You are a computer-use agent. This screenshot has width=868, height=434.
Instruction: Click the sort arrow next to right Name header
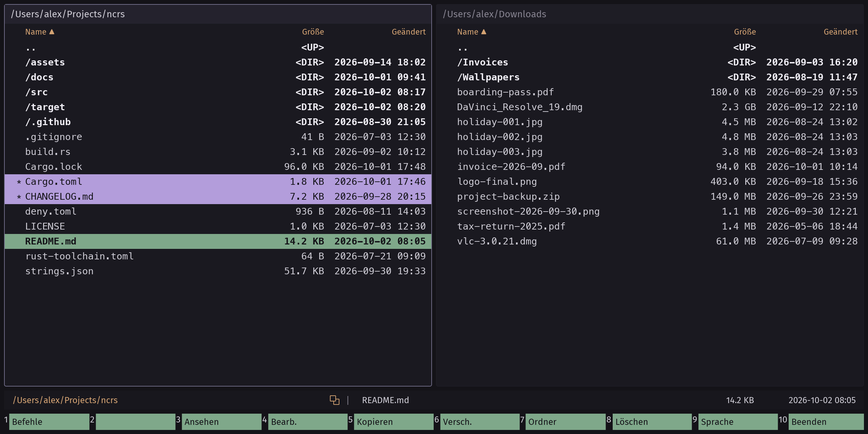[x=484, y=32]
